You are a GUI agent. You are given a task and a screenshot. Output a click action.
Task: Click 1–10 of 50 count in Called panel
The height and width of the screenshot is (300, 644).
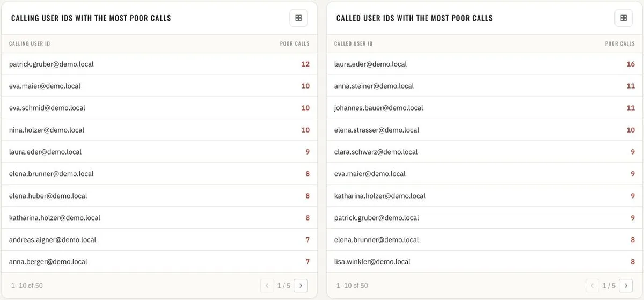click(x=352, y=286)
